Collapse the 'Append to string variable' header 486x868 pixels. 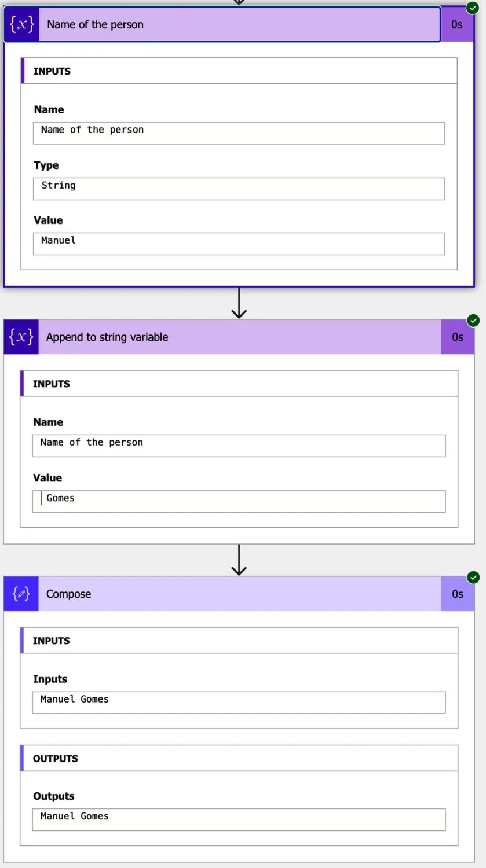232,337
